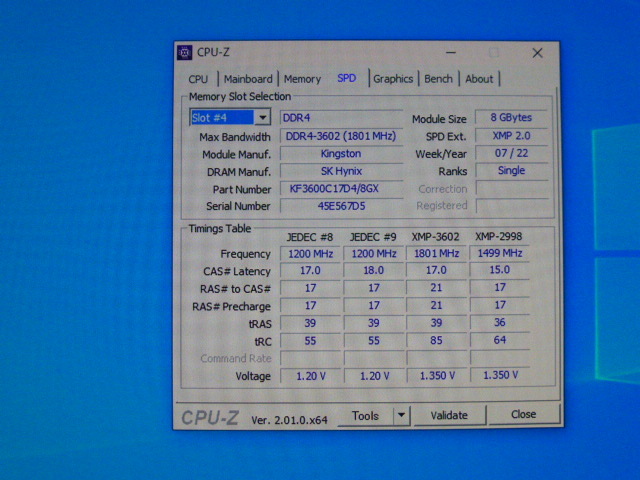Click the JEDEC #8 column header
Image resolution: width=640 pixels, height=480 pixels.
click(310, 237)
